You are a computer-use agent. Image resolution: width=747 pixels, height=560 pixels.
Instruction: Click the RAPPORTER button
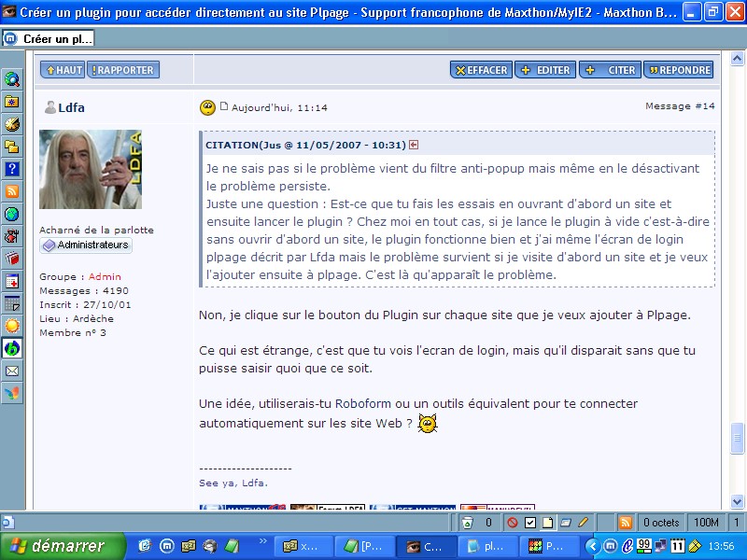[123, 70]
